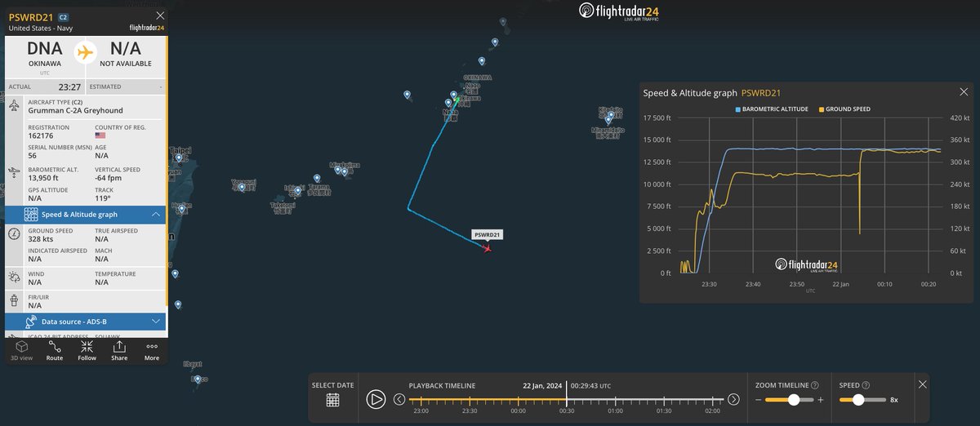The height and width of the screenshot is (426, 980).
Task: Open the 3D view
Action: (22, 350)
